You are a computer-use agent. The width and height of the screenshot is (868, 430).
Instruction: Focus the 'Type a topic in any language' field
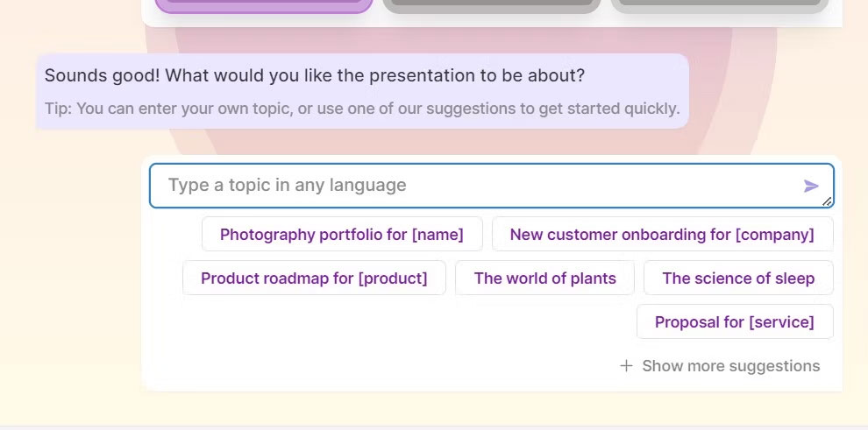tap(492, 186)
